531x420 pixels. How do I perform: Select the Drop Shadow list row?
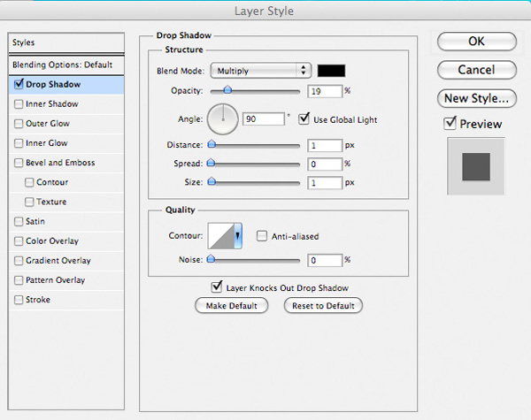[x=66, y=85]
